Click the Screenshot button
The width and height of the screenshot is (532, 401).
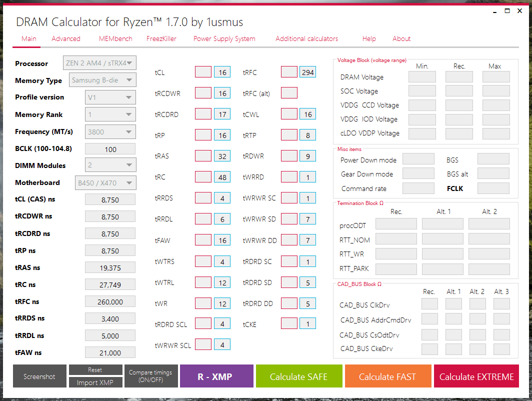pos(39,376)
